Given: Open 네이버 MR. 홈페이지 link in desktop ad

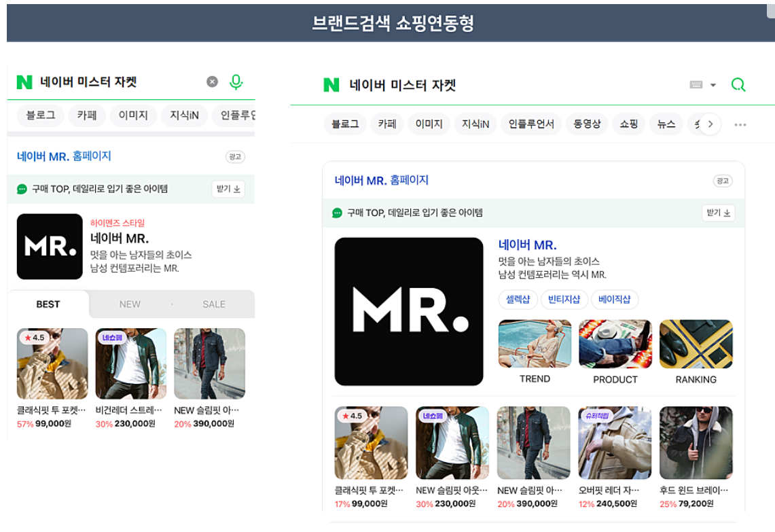Looking at the screenshot, I should click(x=382, y=181).
